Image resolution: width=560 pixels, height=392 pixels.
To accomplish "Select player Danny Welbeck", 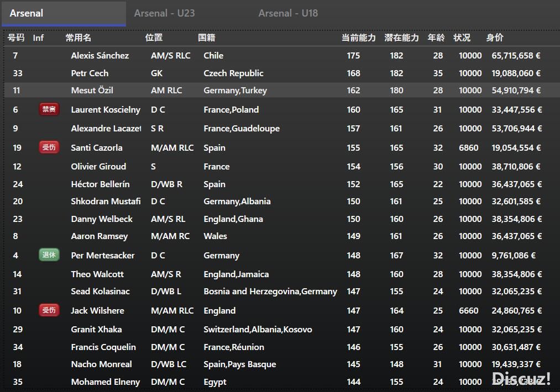I will (102, 219).
